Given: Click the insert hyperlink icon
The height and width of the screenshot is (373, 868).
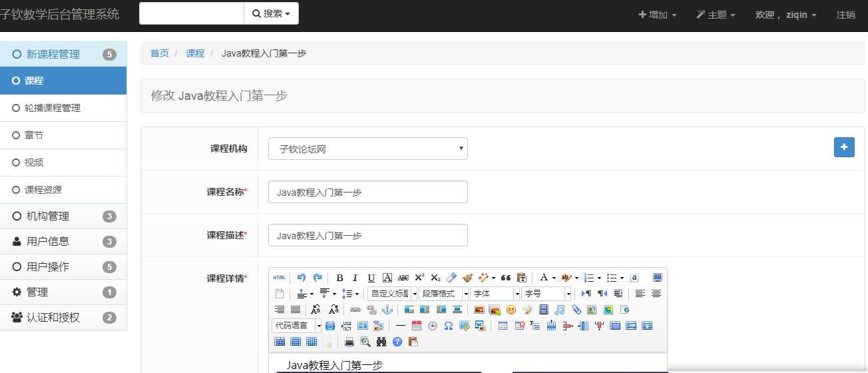Looking at the screenshot, I should pos(355,310).
